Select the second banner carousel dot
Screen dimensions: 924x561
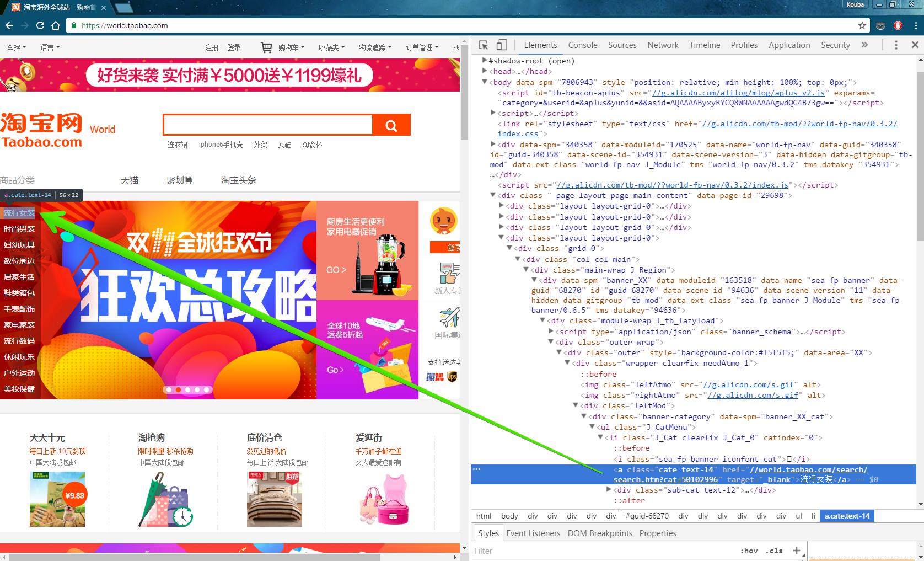(x=178, y=389)
